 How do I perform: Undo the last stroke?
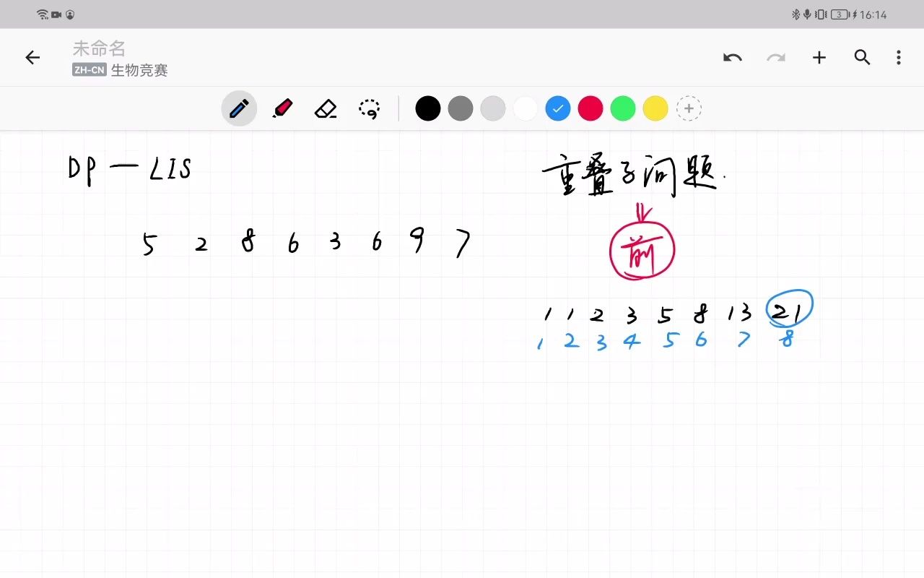(x=733, y=57)
